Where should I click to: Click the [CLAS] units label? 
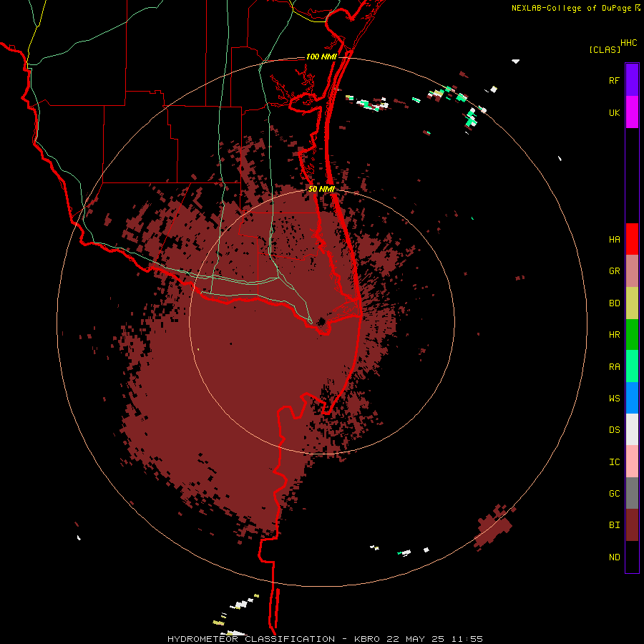click(x=605, y=50)
